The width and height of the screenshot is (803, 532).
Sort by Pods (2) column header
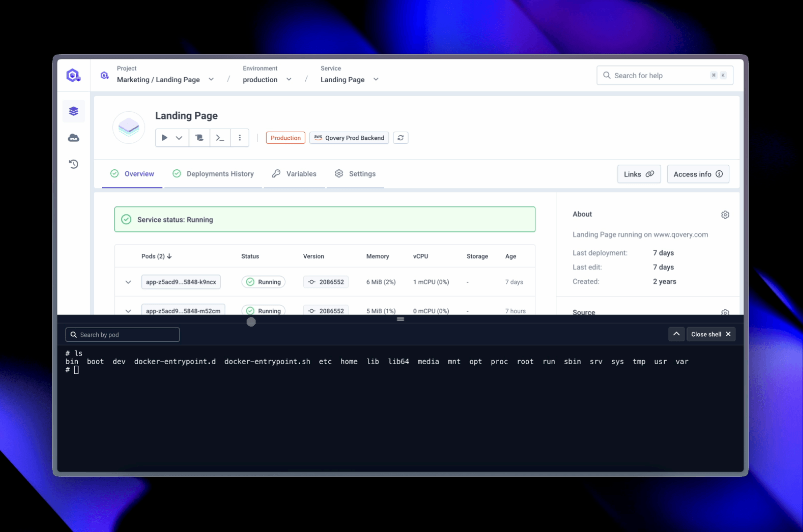coord(156,256)
